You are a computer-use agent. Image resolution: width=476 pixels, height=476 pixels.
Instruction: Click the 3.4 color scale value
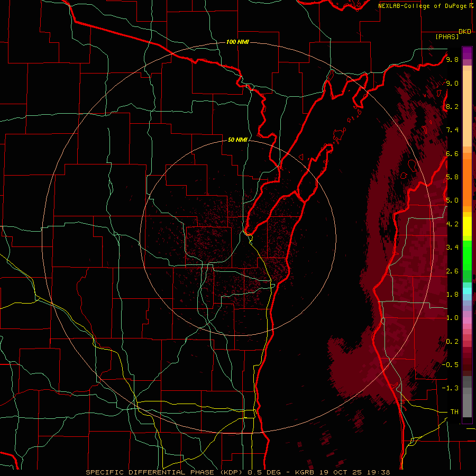452,248
